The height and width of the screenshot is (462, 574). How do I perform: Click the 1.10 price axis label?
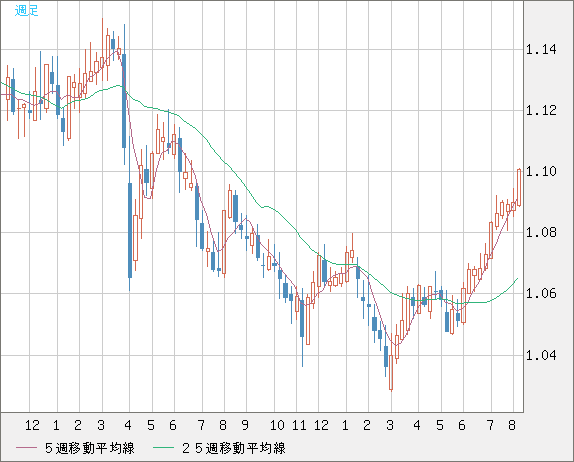[x=541, y=171]
